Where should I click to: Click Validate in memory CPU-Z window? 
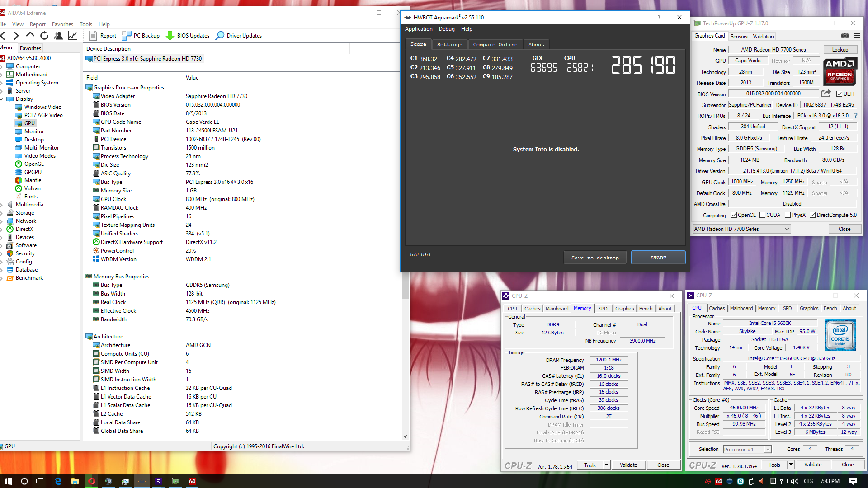628,465
